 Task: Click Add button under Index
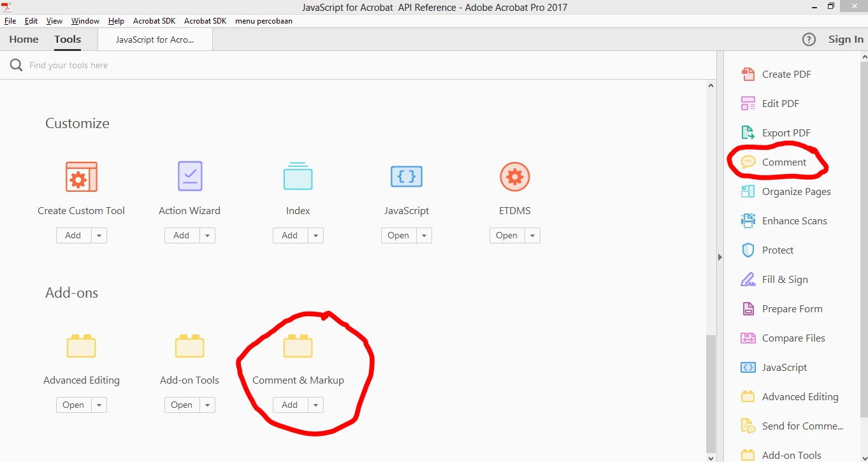tap(290, 235)
